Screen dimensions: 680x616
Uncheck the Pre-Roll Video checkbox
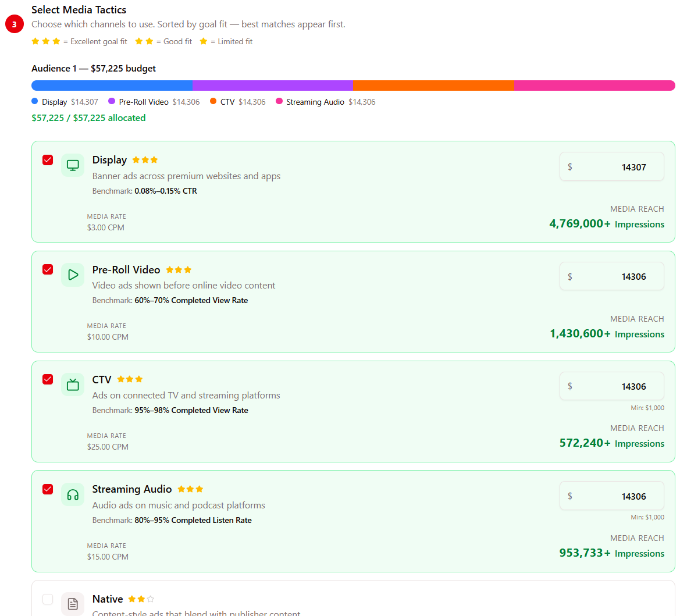(48, 269)
